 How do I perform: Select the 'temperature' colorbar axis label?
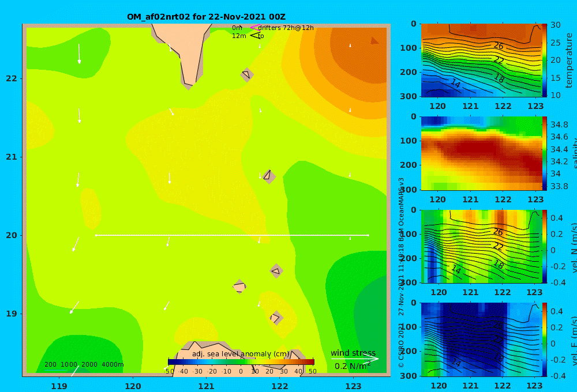(x=569, y=61)
